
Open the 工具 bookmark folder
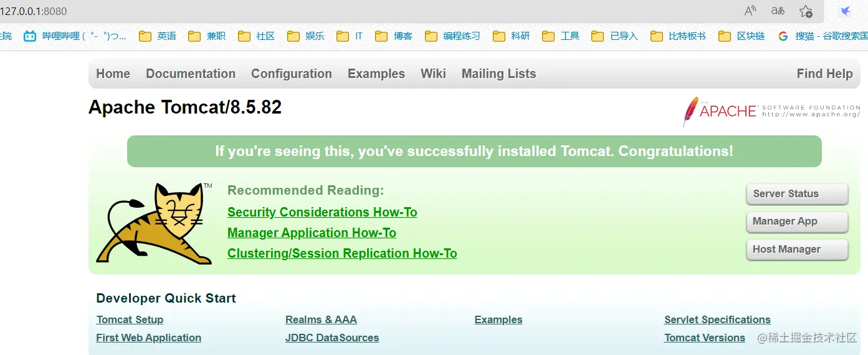tap(561, 36)
